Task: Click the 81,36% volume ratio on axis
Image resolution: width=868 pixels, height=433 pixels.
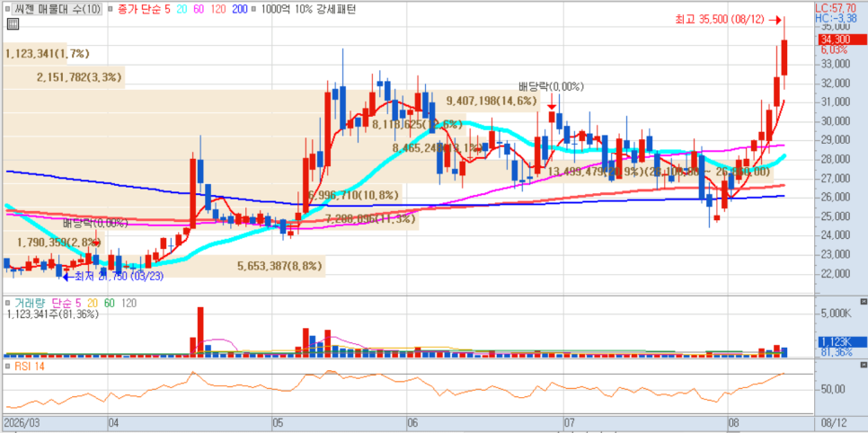Action: [836, 351]
